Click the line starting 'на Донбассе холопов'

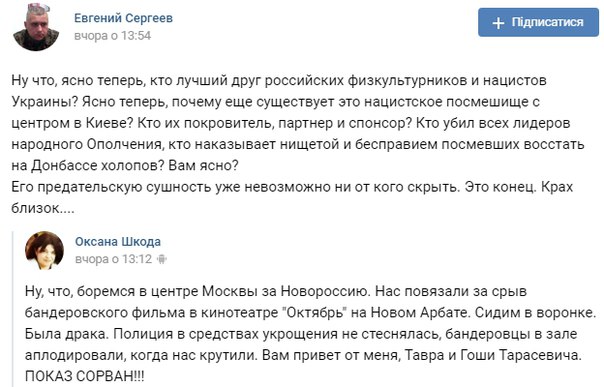[125, 166]
